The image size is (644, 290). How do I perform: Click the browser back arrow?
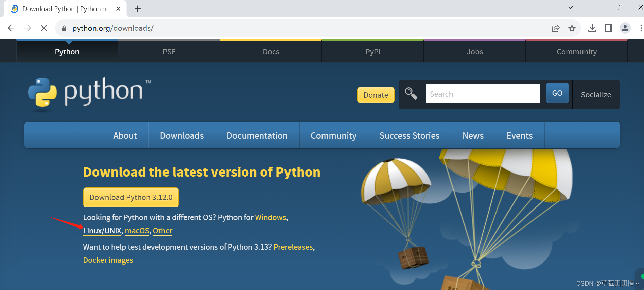[x=11, y=28]
